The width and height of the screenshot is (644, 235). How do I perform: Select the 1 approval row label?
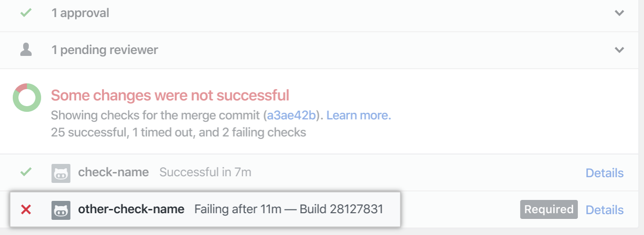(80, 13)
